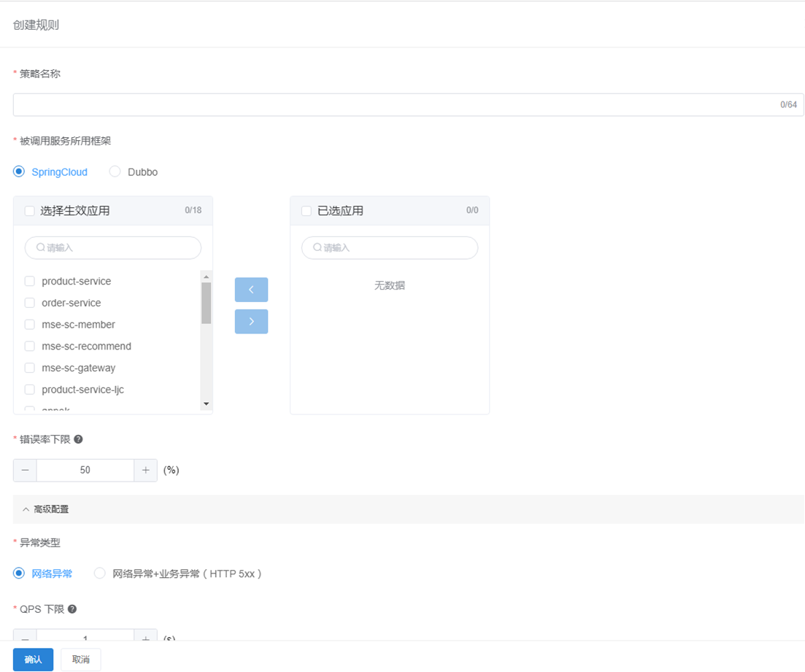Click the search box under 已选应用
This screenshot has height=672, width=805.
coord(390,247)
